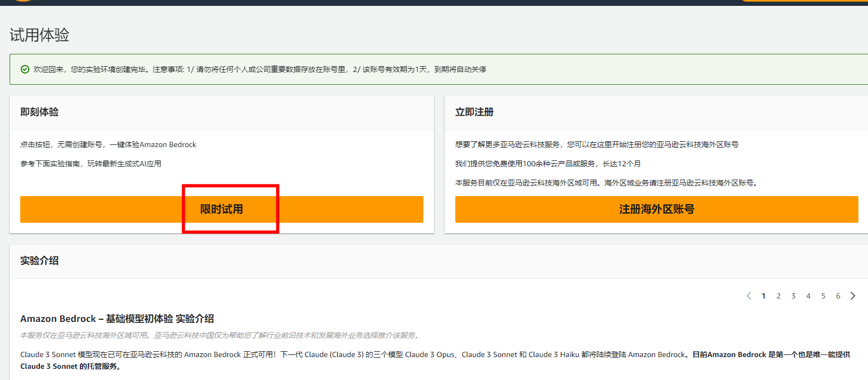Click the 限时试用 orange button
This screenshot has width=868, height=380.
tap(222, 209)
